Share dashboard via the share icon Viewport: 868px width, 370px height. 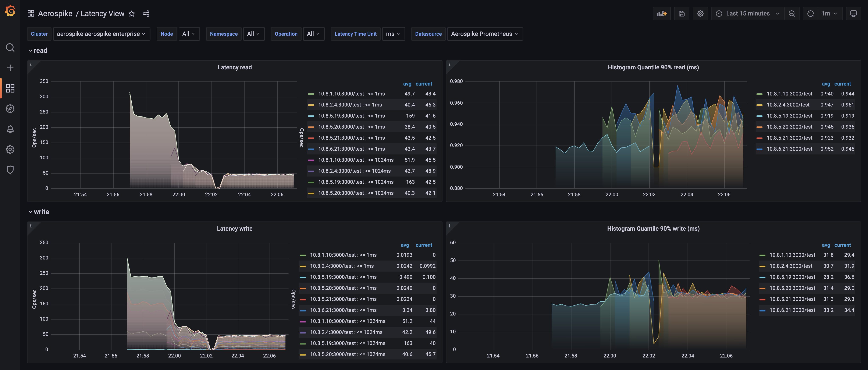click(146, 14)
